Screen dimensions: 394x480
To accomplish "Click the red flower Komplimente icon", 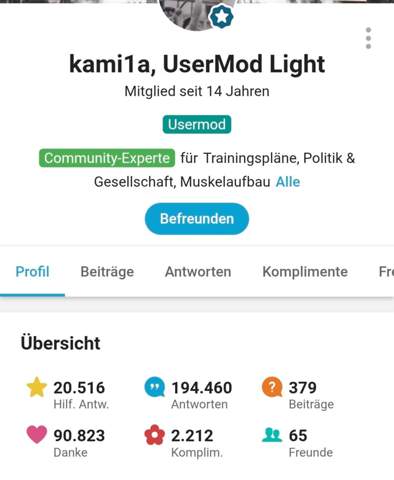I will pyautogui.click(x=154, y=435).
